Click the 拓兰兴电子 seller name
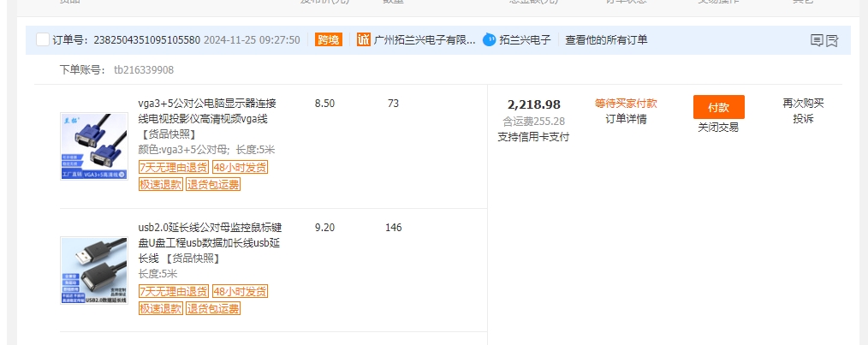The image size is (868, 345). (x=525, y=39)
